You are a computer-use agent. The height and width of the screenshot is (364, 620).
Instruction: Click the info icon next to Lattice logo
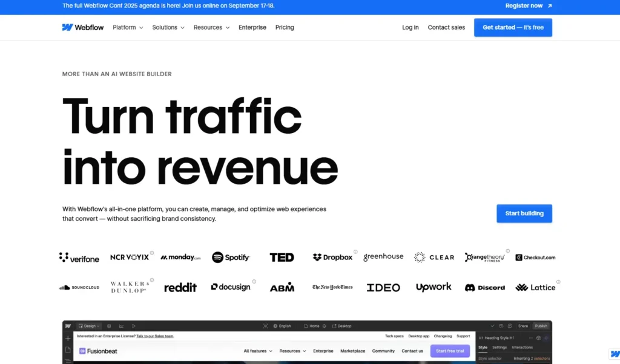coord(558,282)
